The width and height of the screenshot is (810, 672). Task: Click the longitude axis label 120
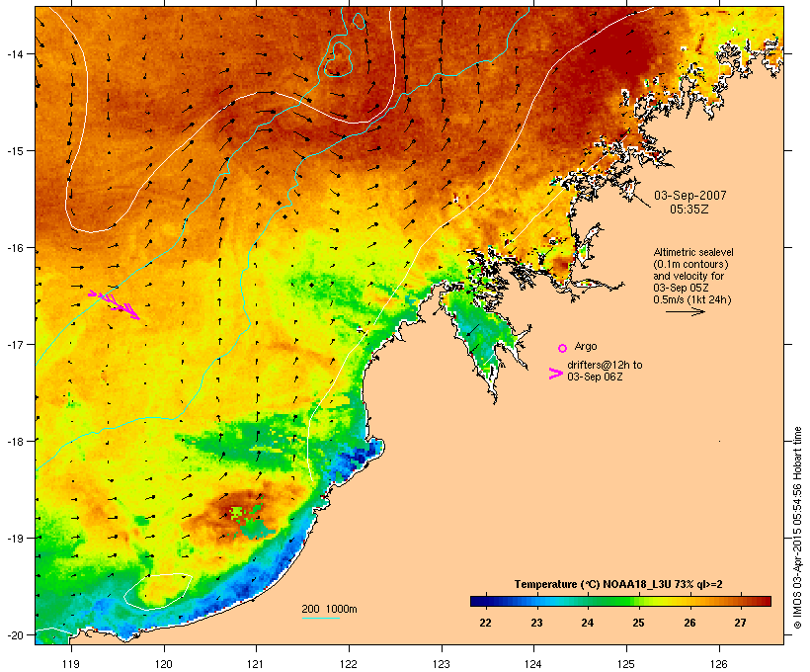click(164, 664)
